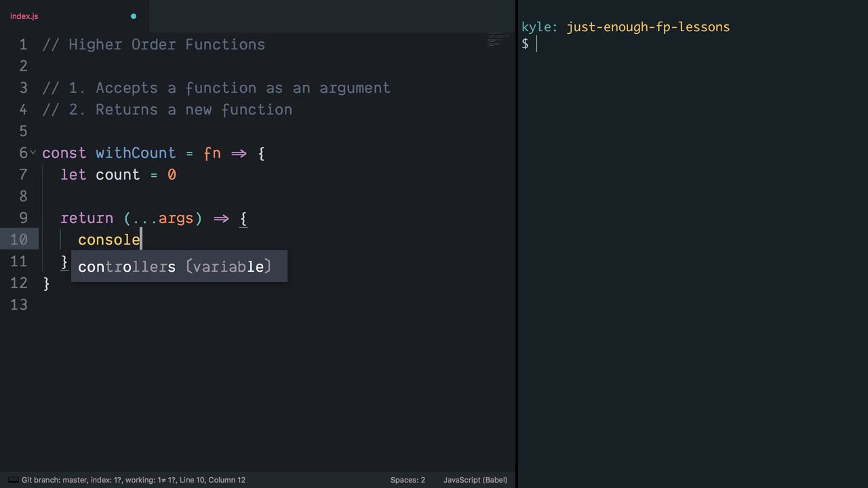868x488 pixels.
Task: Click the unsaved changes dot on the index.js tab
Action: click(x=134, y=16)
